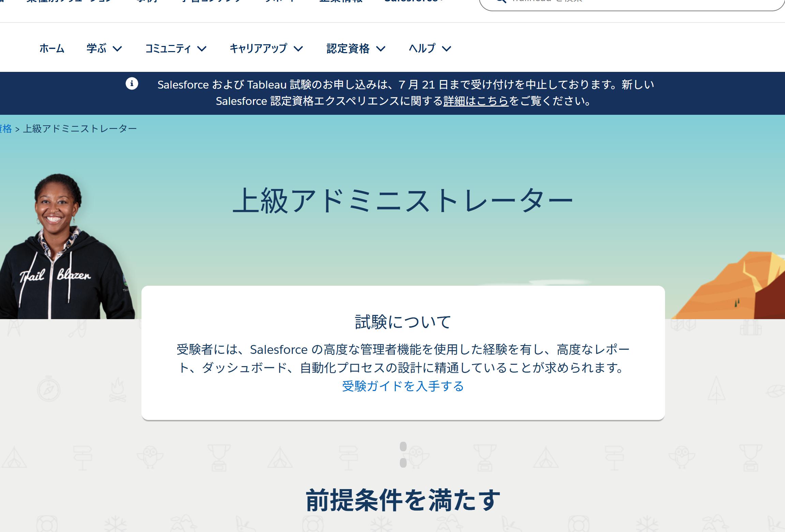Screen dimensions: 785x532
Task: Click the large 上級アドミニストレーター page title
Action: click(x=403, y=201)
